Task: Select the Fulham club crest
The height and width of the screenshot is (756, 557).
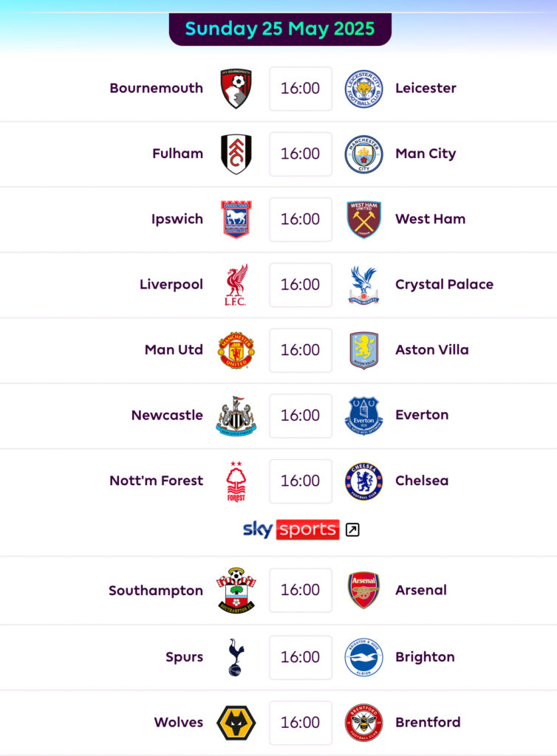Action: (236, 154)
